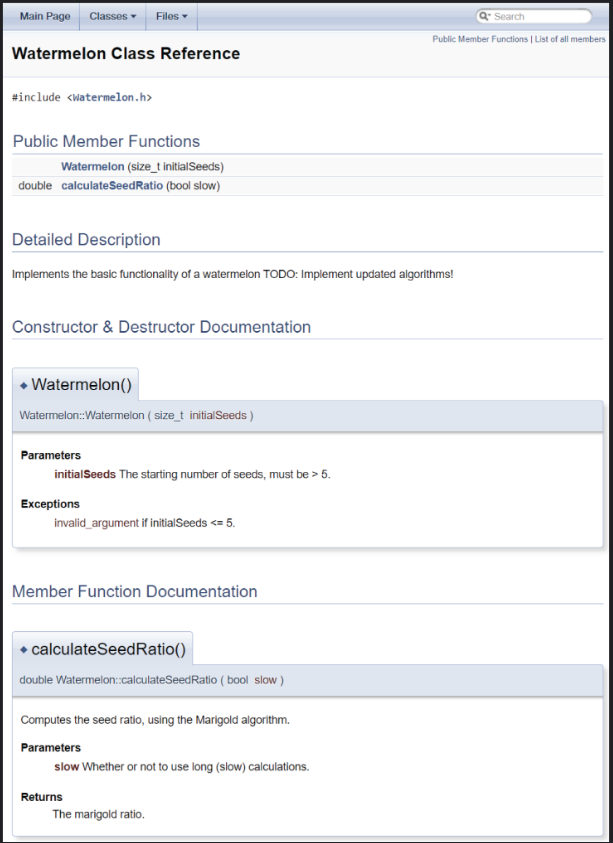The height and width of the screenshot is (843, 613).
Task: Click the Watermelon() member title
Action: (x=81, y=384)
